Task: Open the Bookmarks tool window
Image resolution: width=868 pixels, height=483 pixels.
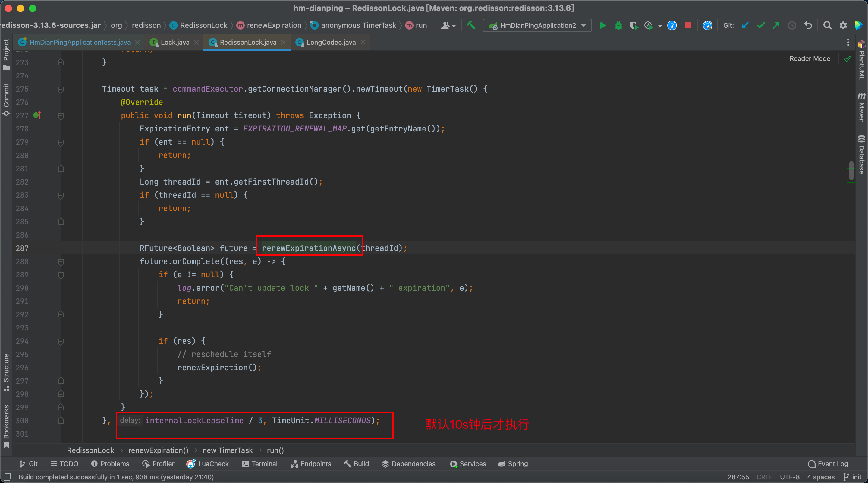Action: (x=6, y=426)
